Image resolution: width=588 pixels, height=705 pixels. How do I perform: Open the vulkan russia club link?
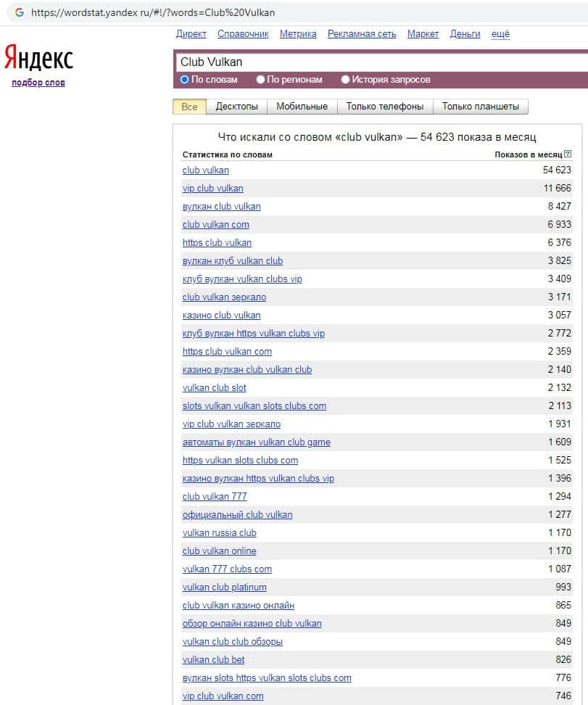click(220, 533)
